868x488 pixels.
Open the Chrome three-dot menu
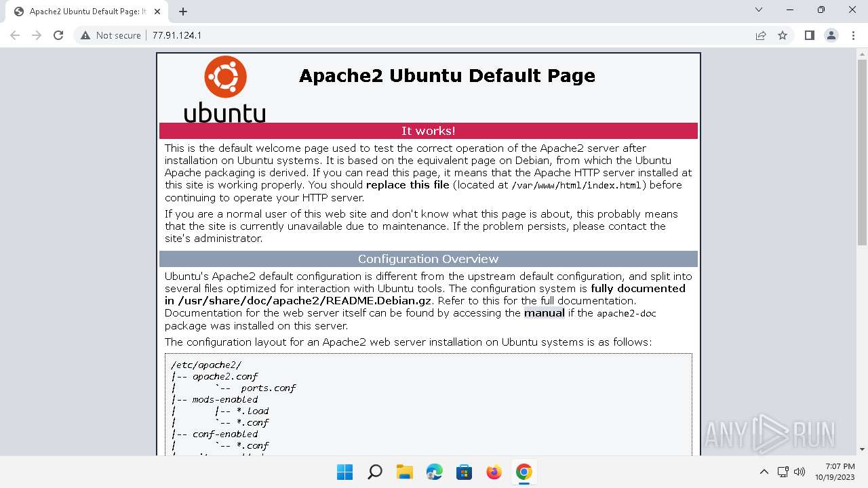point(852,35)
